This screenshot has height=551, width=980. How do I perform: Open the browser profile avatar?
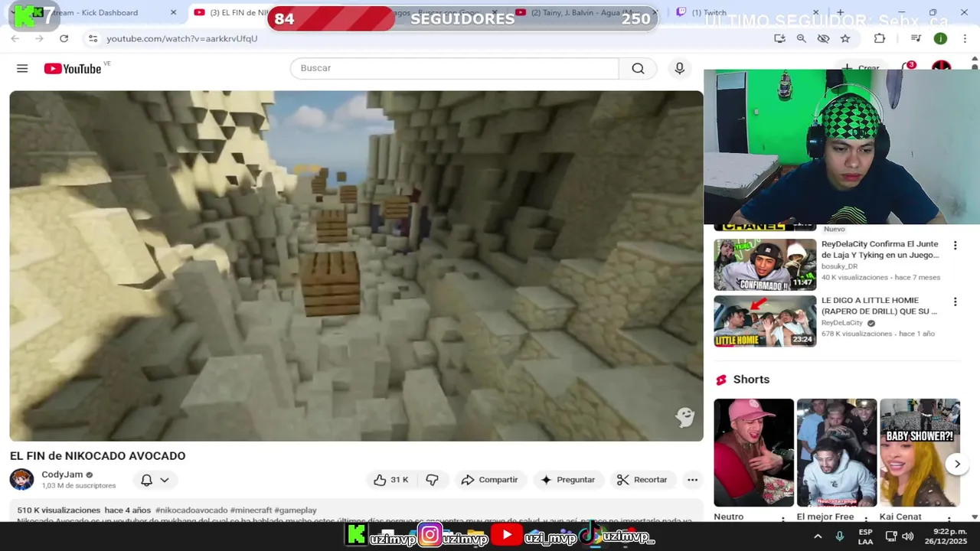[x=940, y=38]
